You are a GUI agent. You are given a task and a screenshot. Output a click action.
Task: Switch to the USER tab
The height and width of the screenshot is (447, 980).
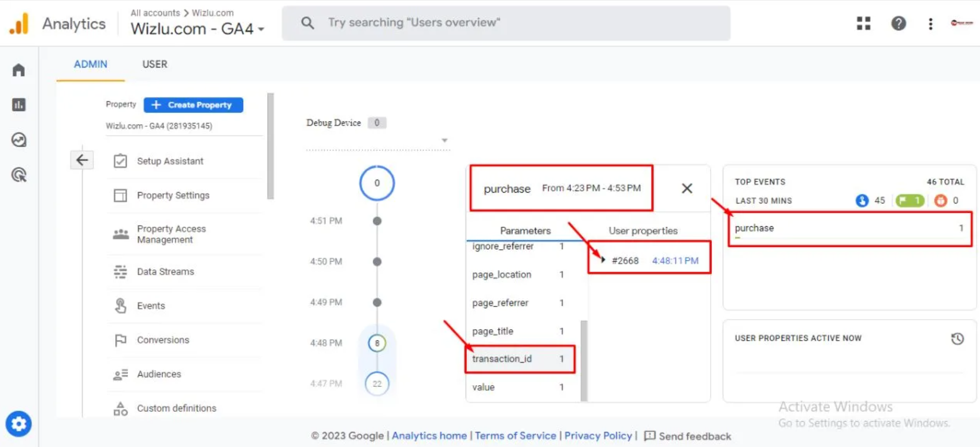155,64
